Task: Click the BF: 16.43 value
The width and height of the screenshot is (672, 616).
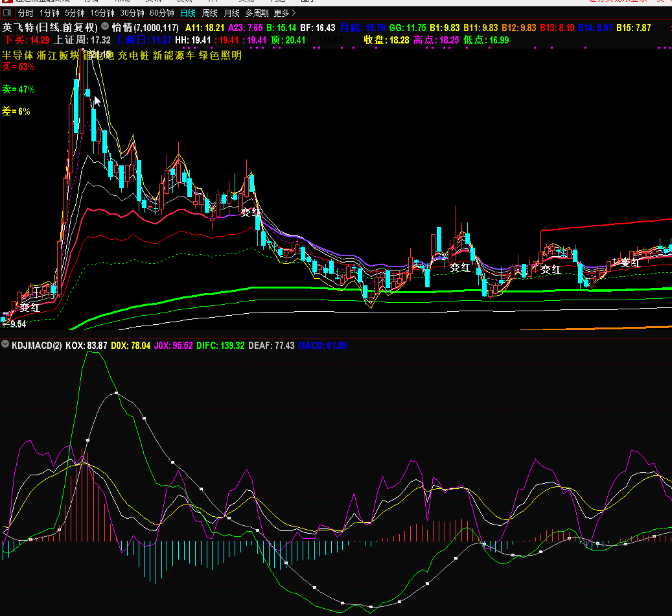Action: 318,28
